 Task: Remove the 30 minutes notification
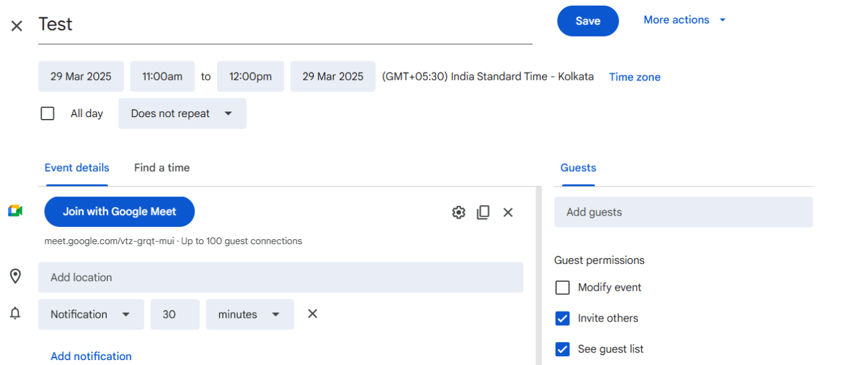pyautogui.click(x=312, y=314)
